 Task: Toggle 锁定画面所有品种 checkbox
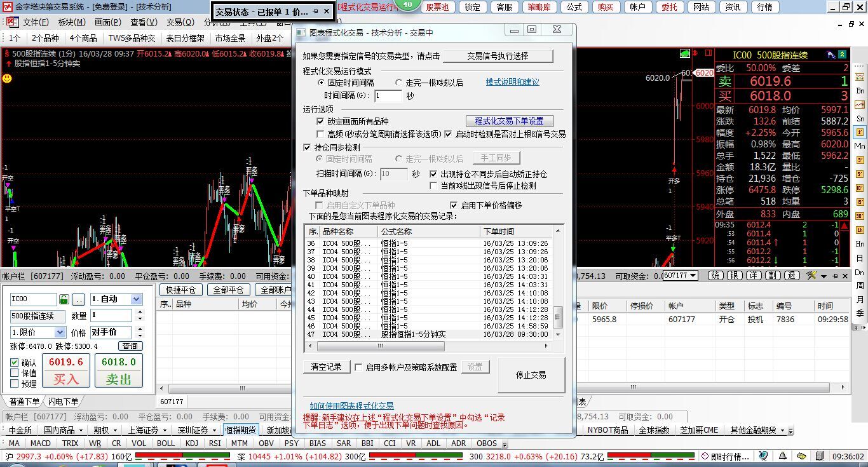click(x=320, y=121)
